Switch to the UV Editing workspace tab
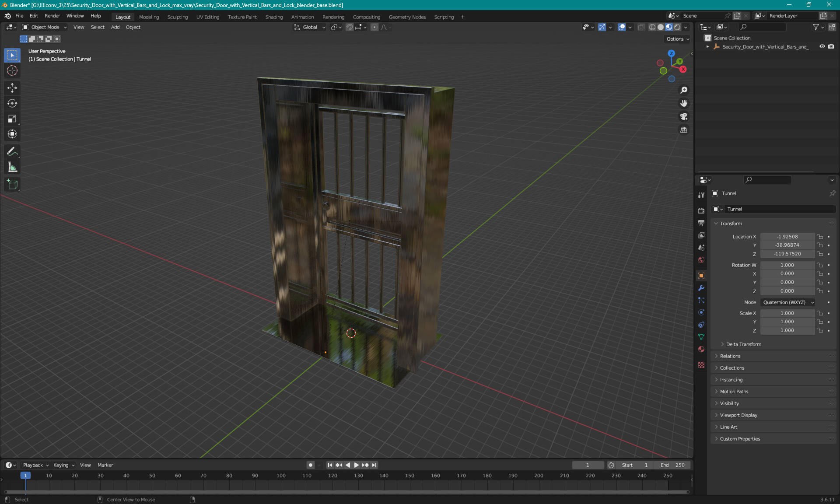This screenshot has width=840, height=504. pos(207,17)
